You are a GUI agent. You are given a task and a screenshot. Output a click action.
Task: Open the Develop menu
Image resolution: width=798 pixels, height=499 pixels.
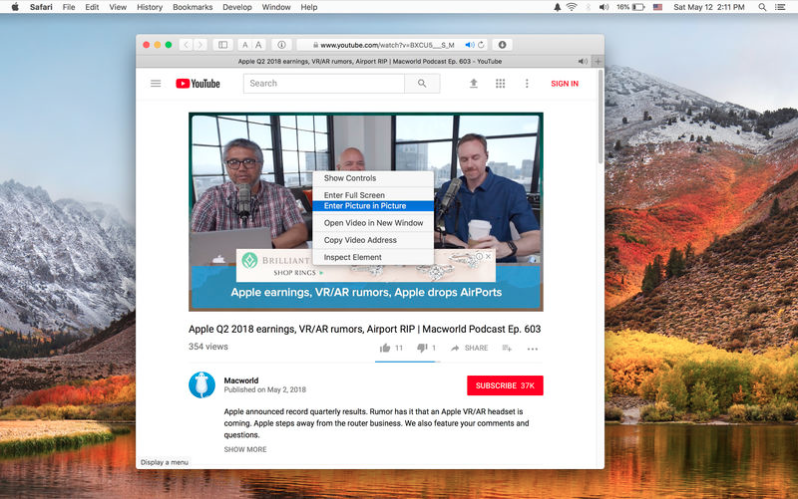237,7
